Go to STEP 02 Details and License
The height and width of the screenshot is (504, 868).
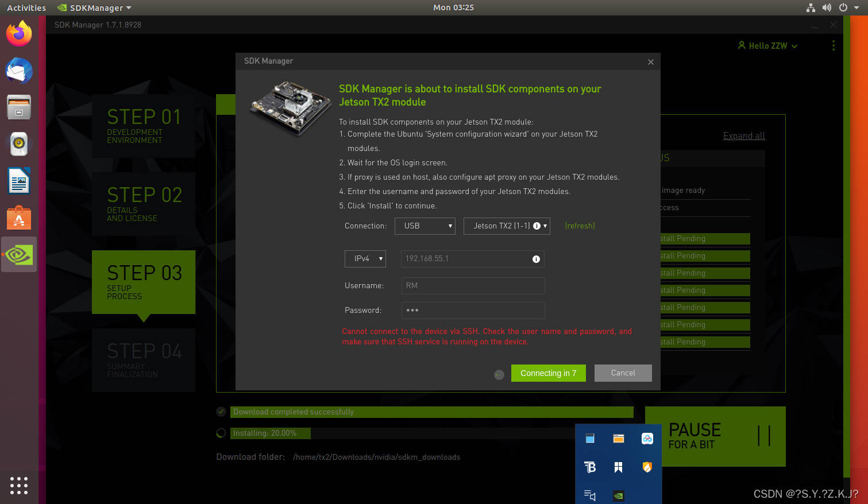[144, 204]
